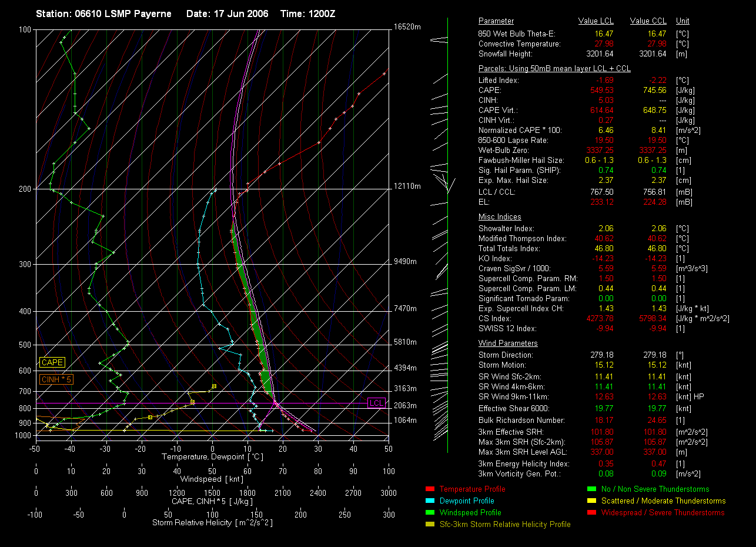The height and width of the screenshot is (547, 756).
Task: Click the Value LCL column header
Action: (596, 21)
